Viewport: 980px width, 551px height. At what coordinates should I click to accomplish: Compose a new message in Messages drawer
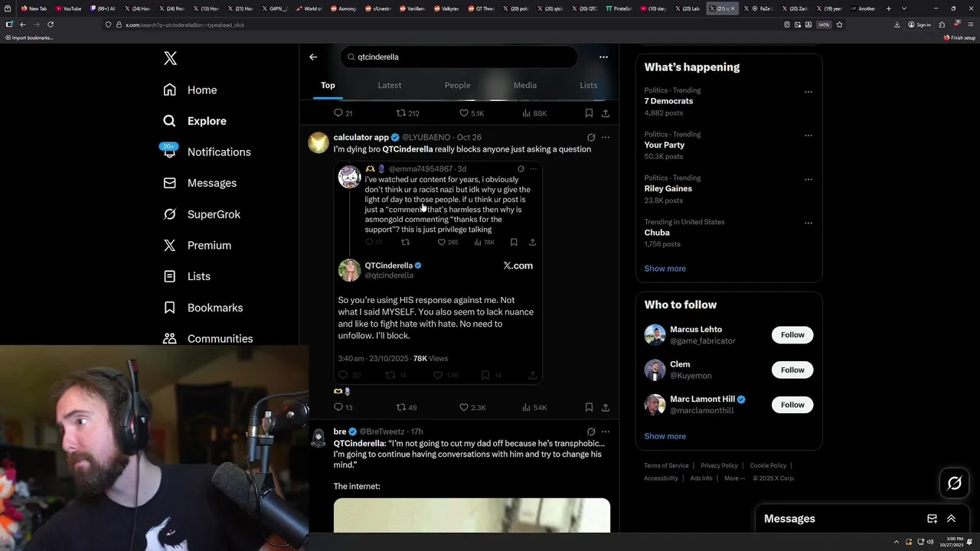click(x=932, y=519)
